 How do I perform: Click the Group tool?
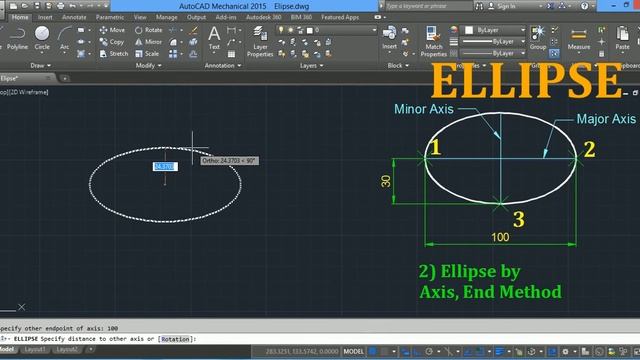[x=538, y=38]
